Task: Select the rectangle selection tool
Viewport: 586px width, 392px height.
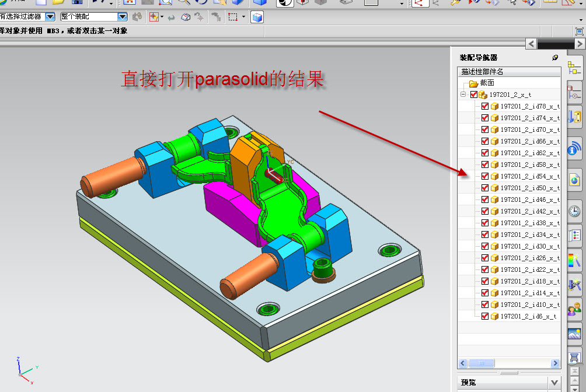Action: [233, 17]
